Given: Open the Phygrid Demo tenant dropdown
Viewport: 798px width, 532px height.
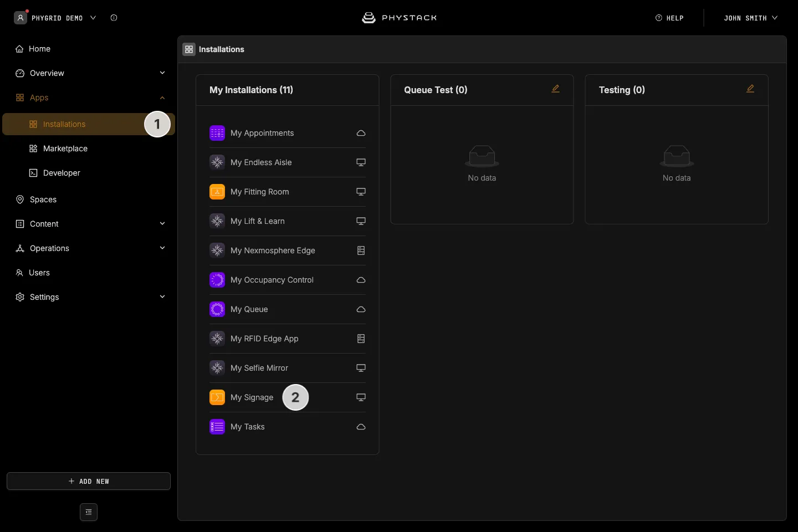Looking at the screenshot, I should click(55, 18).
